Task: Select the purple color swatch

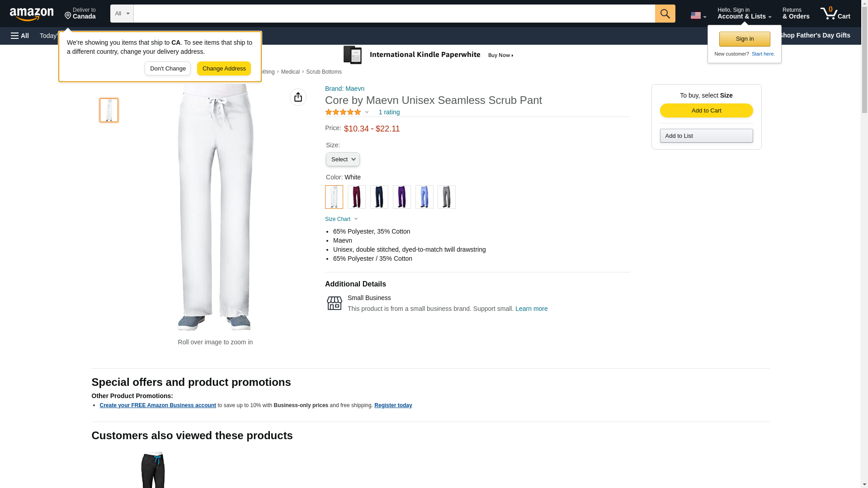Action: tap(401, 197)
